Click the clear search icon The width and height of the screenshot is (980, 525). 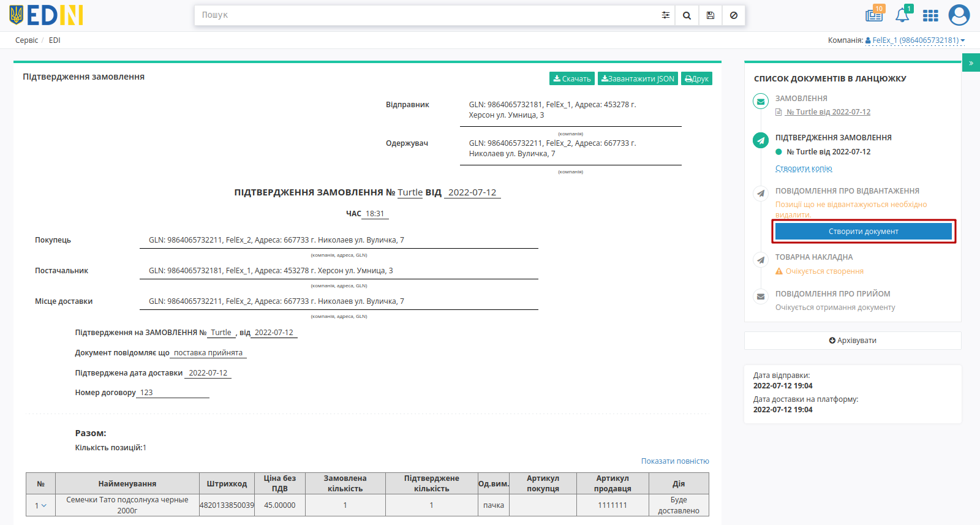point(734,15)
